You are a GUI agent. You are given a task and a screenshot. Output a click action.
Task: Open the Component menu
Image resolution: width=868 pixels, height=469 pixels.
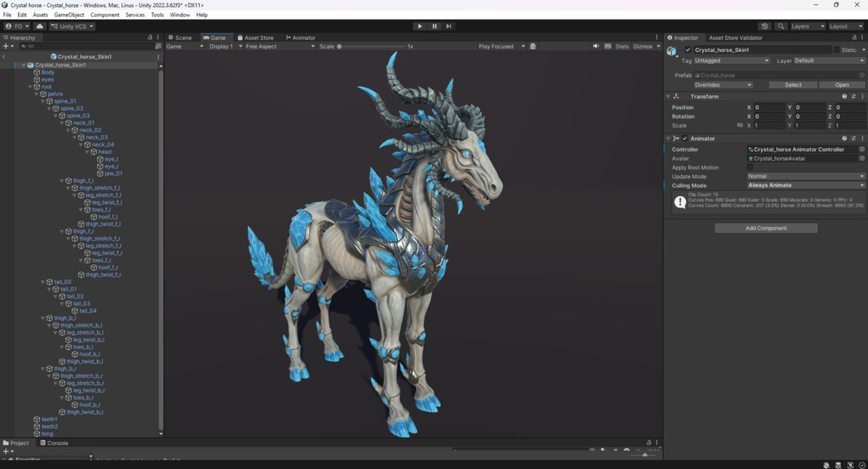(105, 14)
